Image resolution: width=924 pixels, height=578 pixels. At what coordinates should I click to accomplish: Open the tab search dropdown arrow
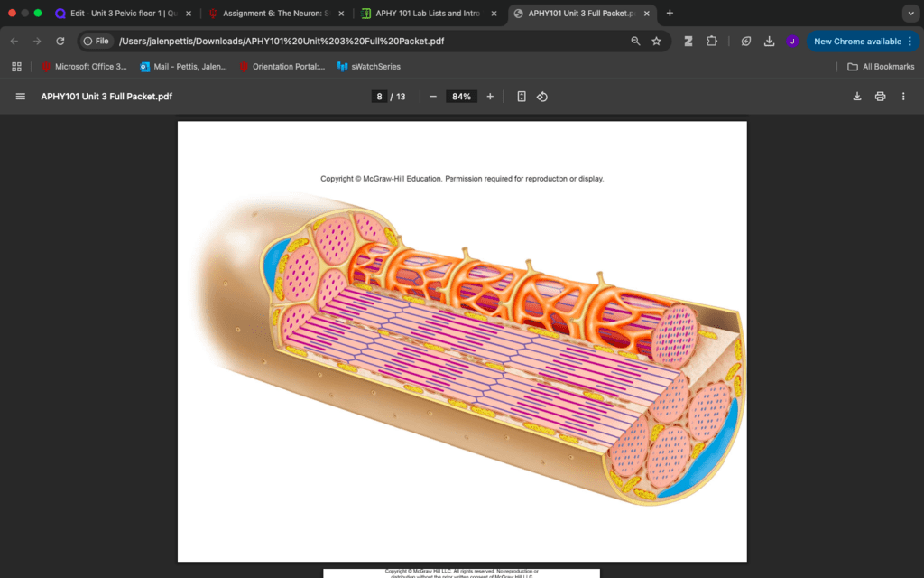click(x=910, y=13)
